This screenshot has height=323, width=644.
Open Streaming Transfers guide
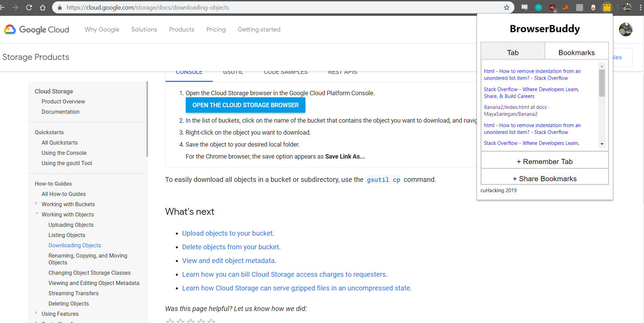click(73, 293)
